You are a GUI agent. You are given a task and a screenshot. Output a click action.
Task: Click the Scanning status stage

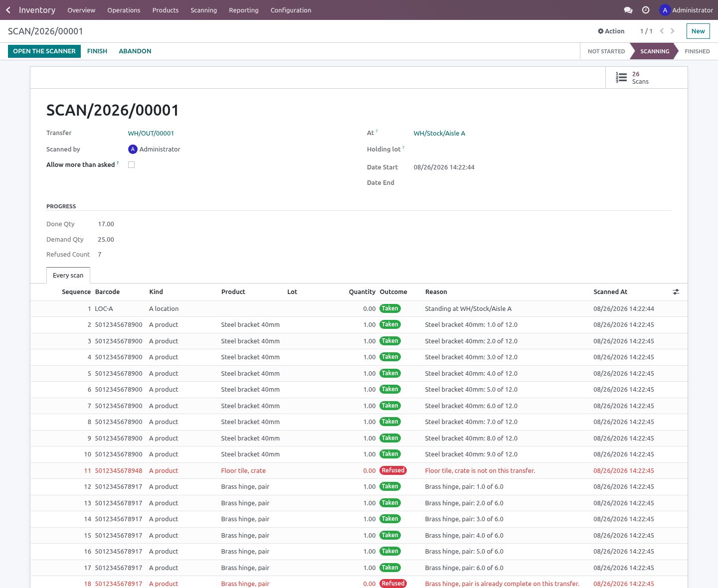click(x=655, y=51)
